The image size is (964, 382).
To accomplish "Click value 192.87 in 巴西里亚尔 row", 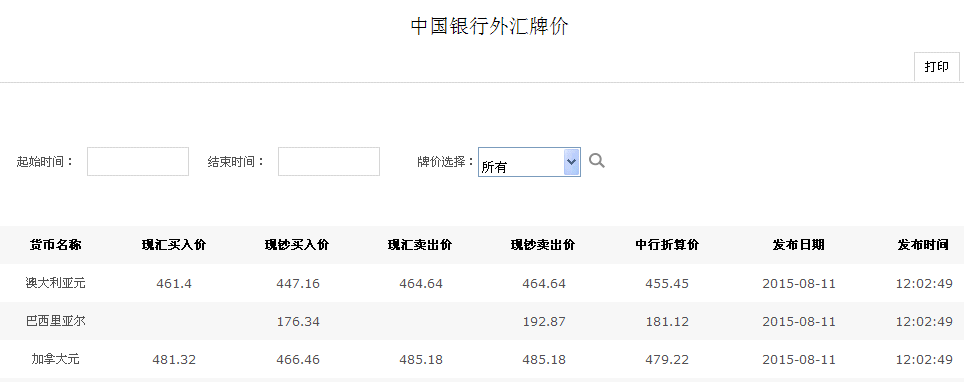I will tap(544, 322).
